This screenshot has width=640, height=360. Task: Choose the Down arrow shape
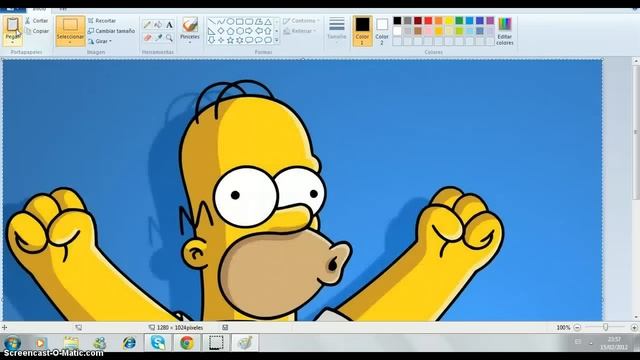(211, 40)
